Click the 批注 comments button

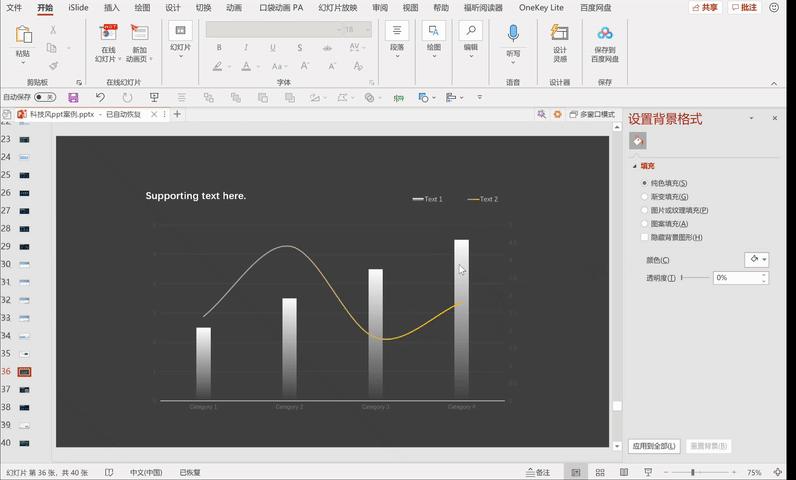[744, 8]
